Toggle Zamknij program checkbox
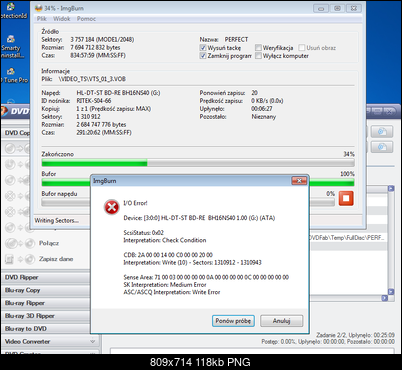 coord(202,56)
